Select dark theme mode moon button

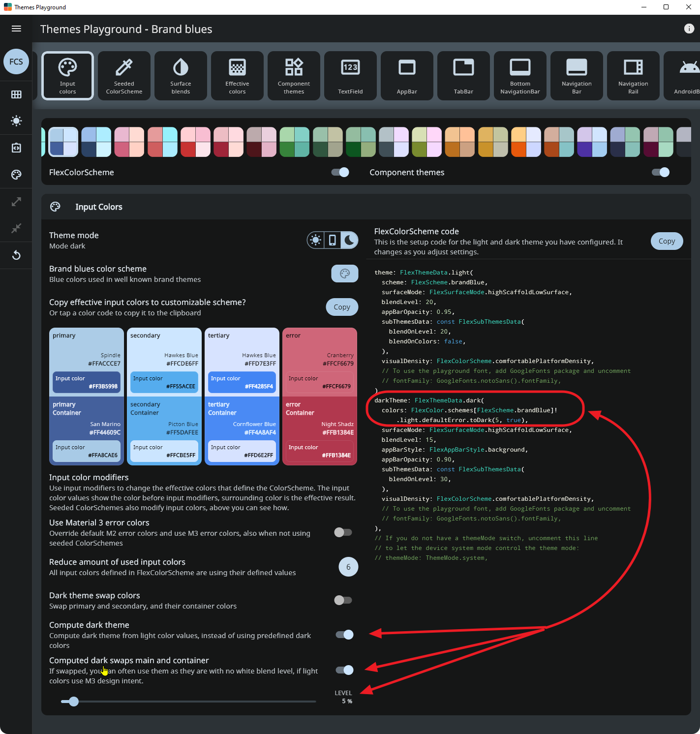pos(349,240)
